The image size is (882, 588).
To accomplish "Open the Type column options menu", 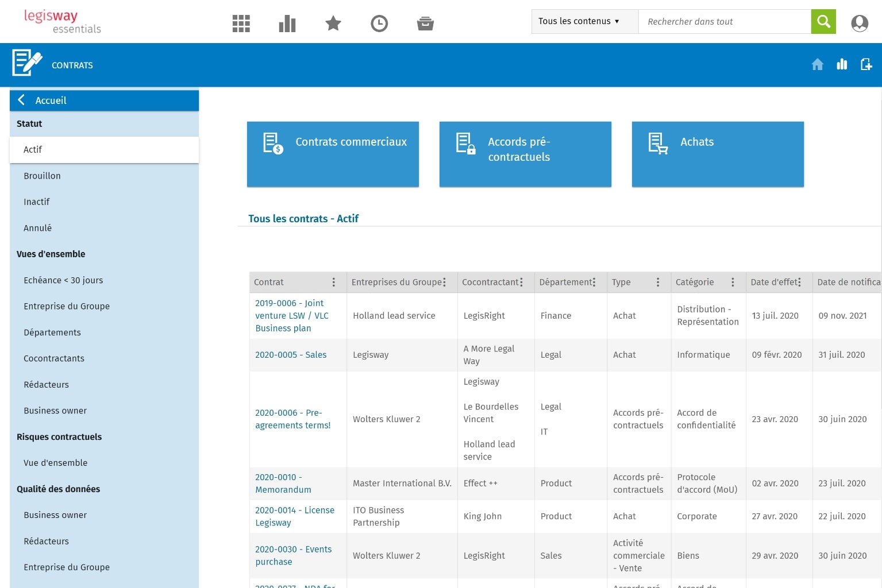I will 658,283.
